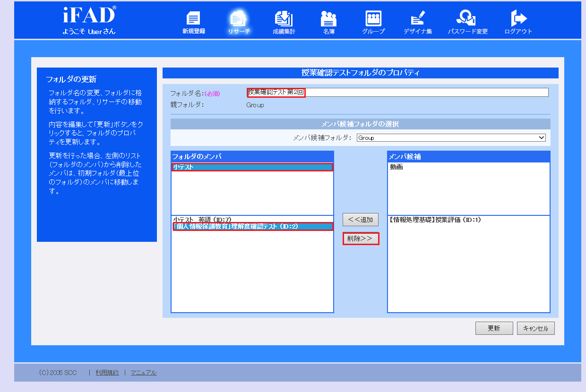
Task: Select 小テスト in folder members list
Action: pyautogui.click(x=252, y=167)
